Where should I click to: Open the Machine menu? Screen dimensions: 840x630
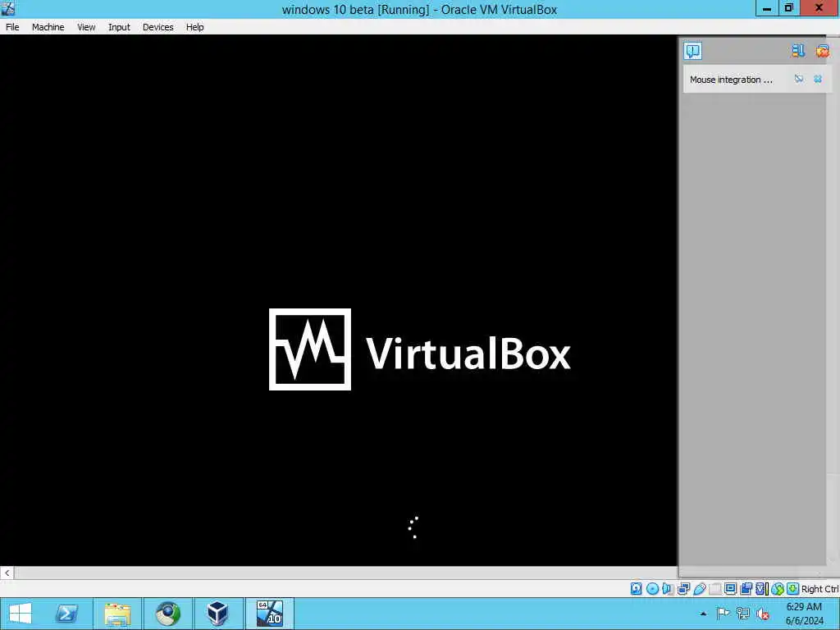pos(48,27)
